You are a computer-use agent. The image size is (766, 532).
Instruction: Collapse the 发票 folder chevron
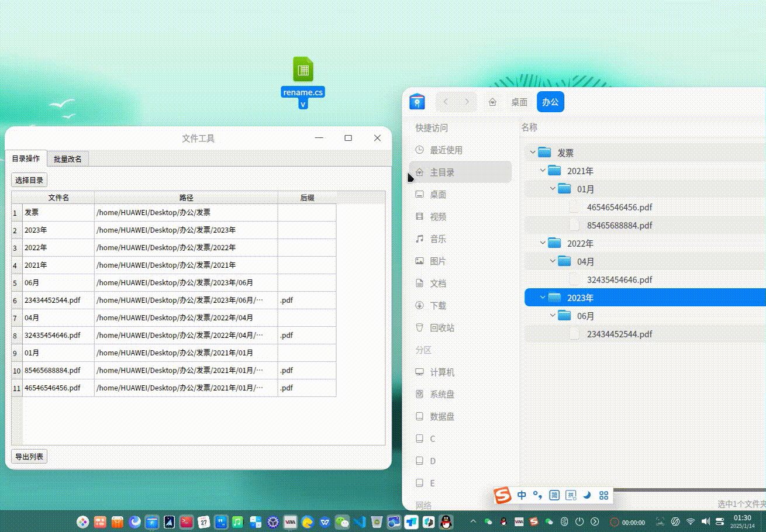point(532,153)
